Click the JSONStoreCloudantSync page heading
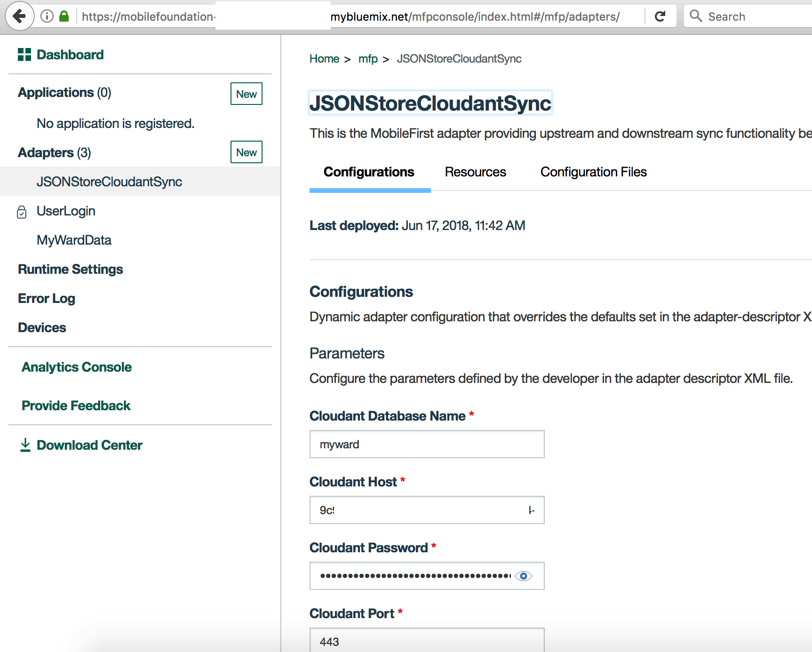The width and height of the screenshot is (812, 652). 430,103
